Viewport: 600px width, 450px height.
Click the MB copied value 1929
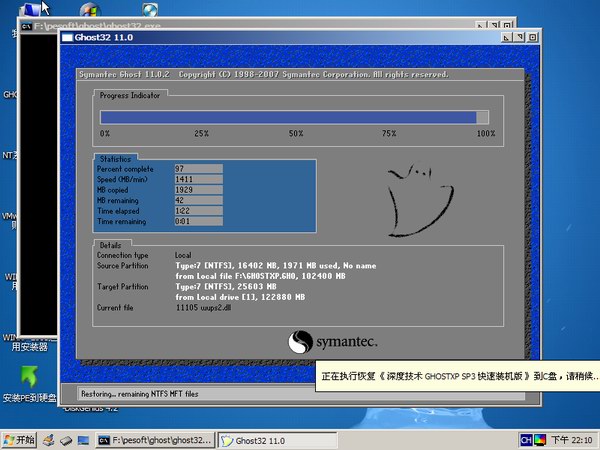[199, 190]
